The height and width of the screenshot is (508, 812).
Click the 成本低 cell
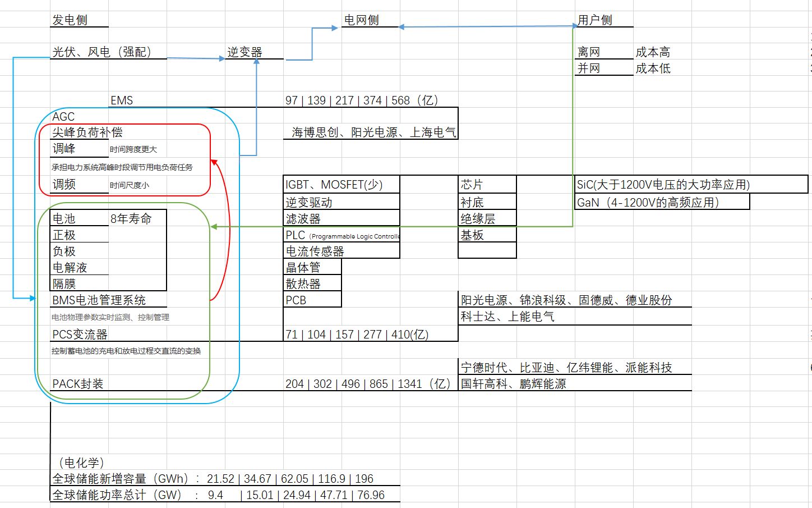pyautogui.click(x=653, y=68)
